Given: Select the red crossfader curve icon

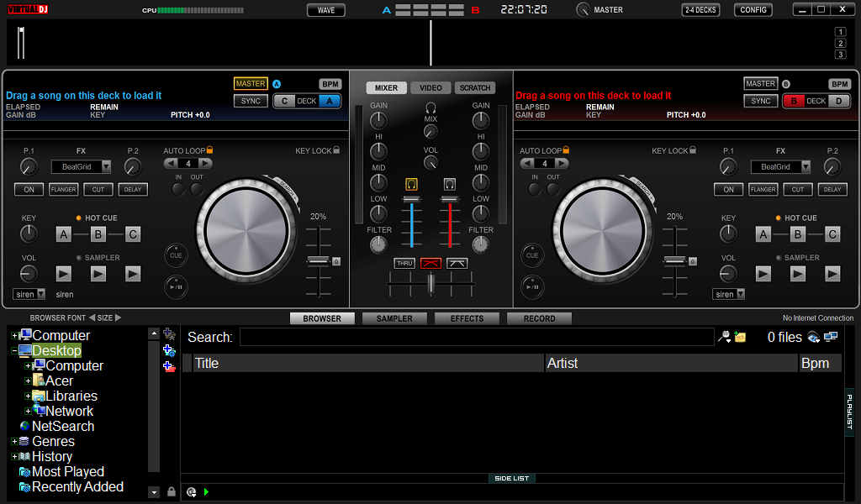Looking at the screenshot, I should pos(430,263).
